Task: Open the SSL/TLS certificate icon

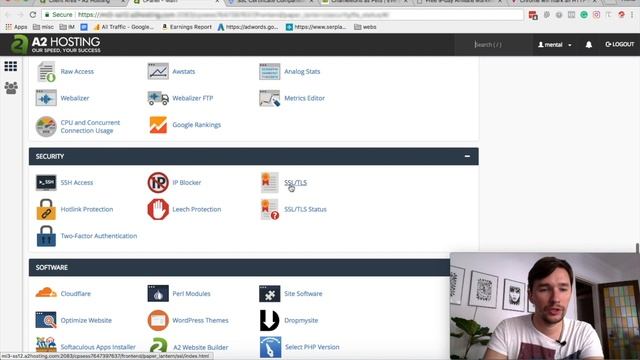Action: pos(269,182)
